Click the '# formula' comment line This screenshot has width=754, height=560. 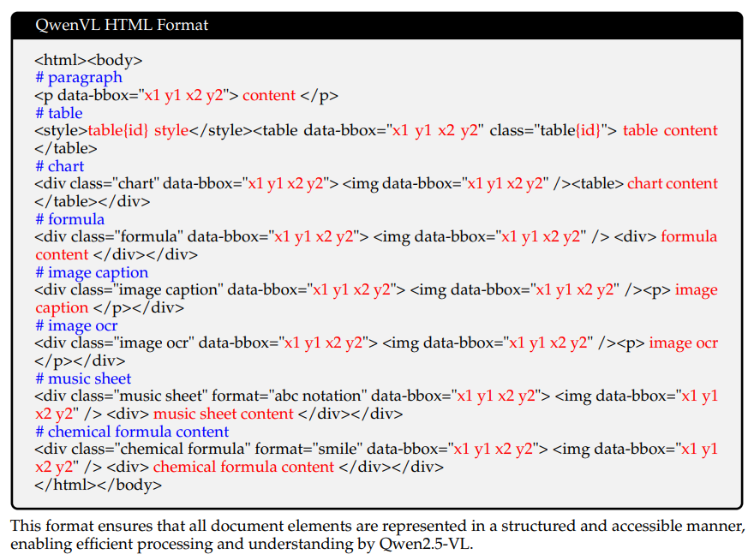(69, 219)
